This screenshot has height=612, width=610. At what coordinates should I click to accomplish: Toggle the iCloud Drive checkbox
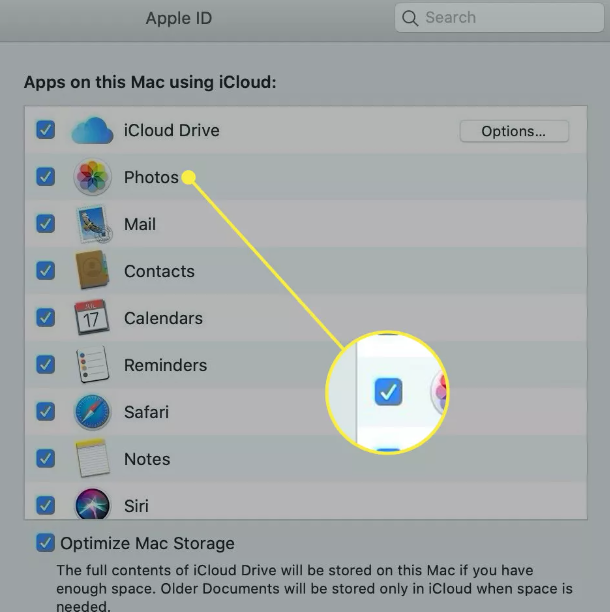coord(45,130)
